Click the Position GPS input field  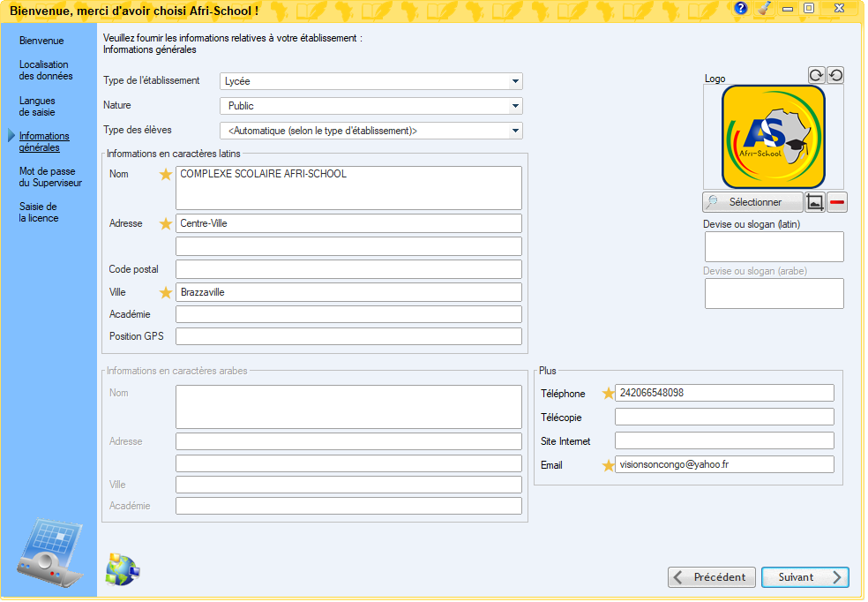348,336
